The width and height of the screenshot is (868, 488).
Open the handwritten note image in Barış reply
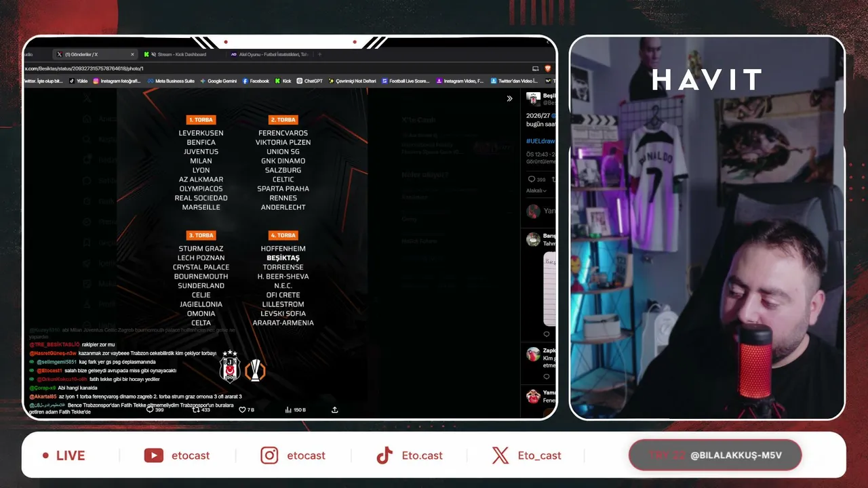(549, 289)
